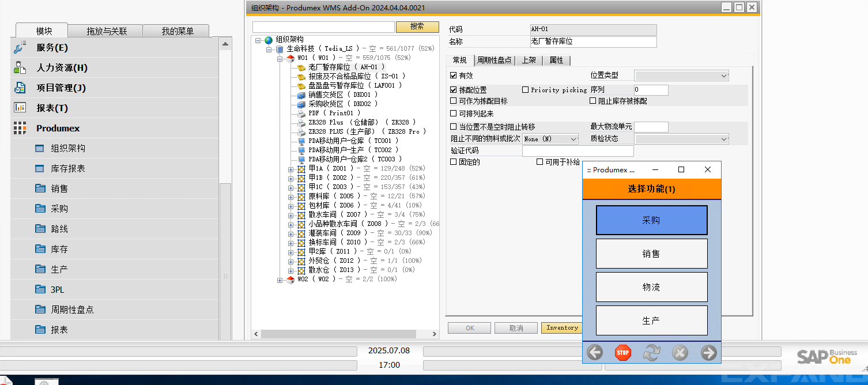Screen dimensions: 868x385
Task: Click the zone icon of 甲1A
Action: pyautogui.click(x=301, y=169)
